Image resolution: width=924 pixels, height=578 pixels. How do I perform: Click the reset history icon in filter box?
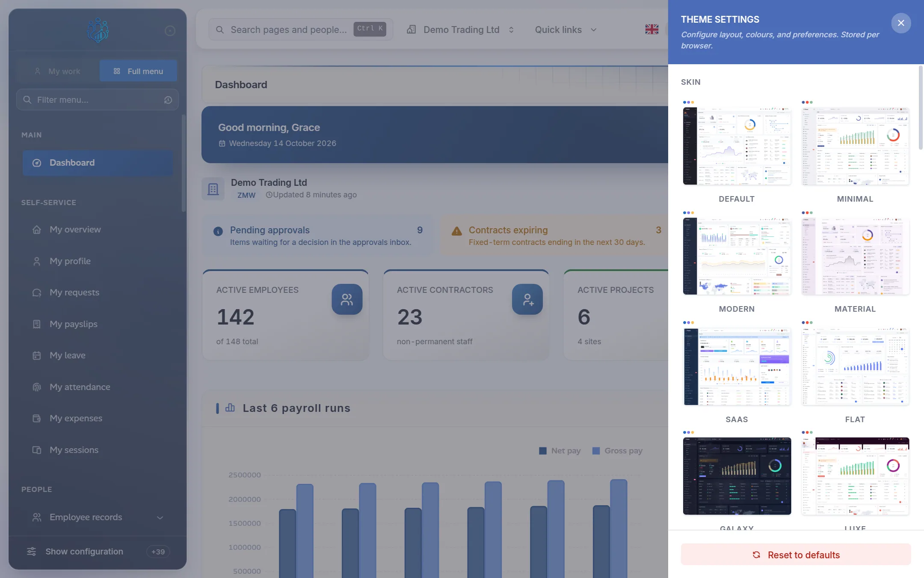point(168,100)
